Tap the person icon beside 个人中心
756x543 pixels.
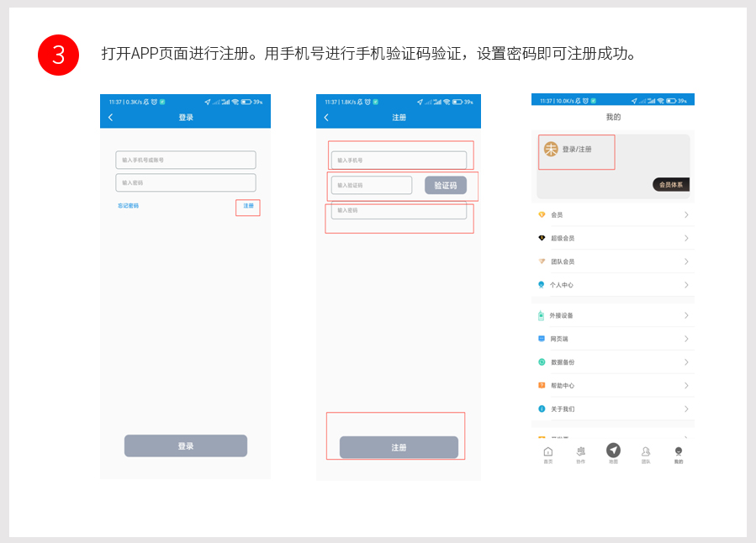pyautogui.click(x=541, y=285)
